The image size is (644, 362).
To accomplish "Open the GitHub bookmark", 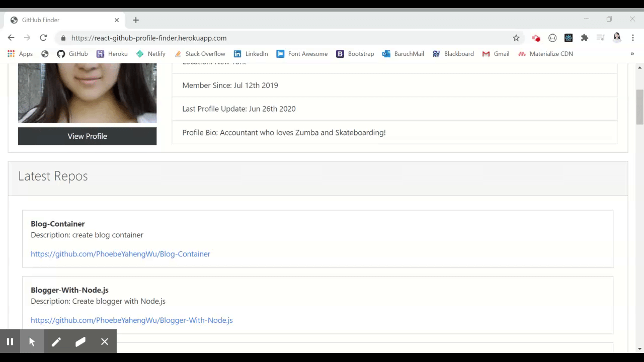I will click(72, 54).
